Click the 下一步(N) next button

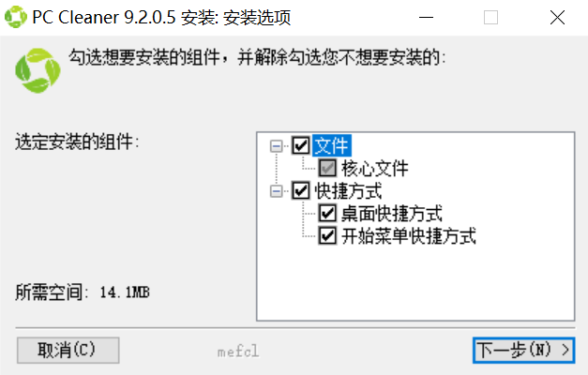point(523,351)
